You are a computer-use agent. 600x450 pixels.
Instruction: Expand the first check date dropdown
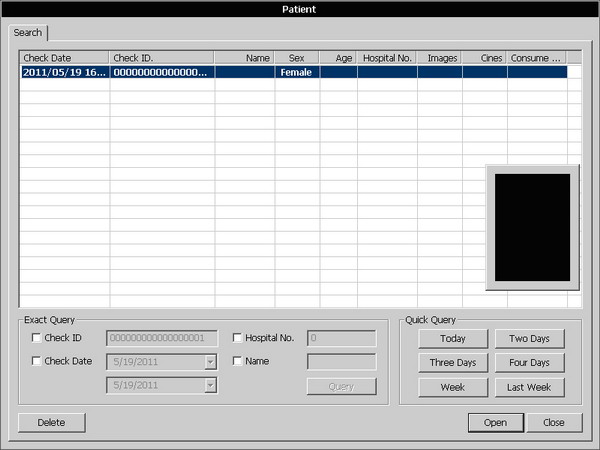(x=210, y=362)
